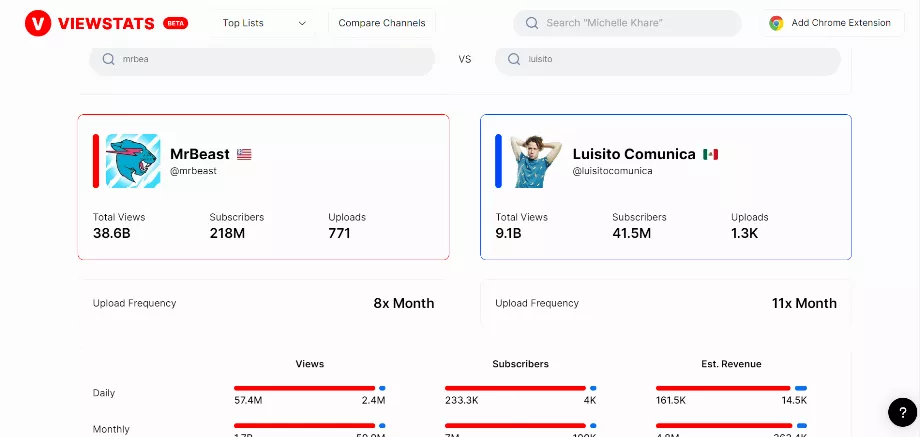920x437 pixels.
Task: Click daily views value 57.4M
Action: 248,401
